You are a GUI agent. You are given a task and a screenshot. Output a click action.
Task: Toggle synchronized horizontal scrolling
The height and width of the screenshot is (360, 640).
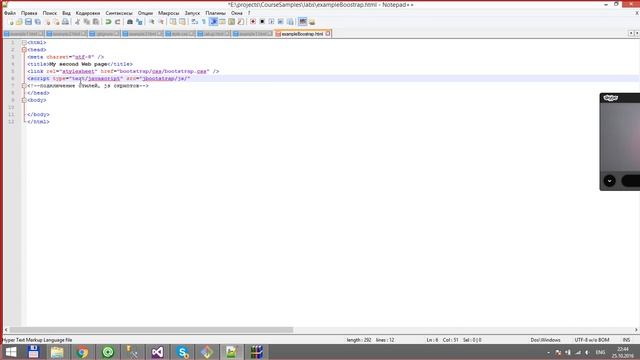coord(182,22)
